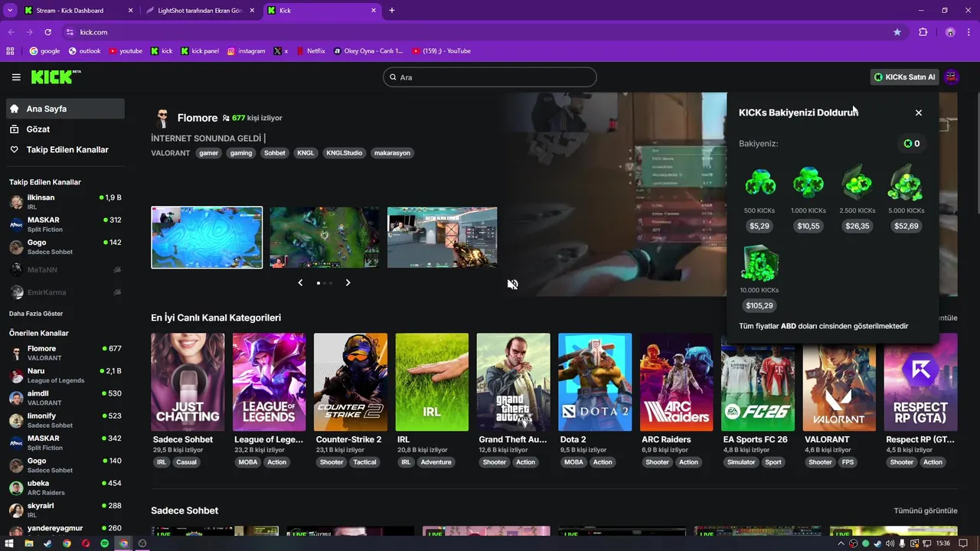Viewport: 980px width, 551px height.
Task: Open Takip Edilen Kanallar in sidebar
Action: tap(65, 150)
